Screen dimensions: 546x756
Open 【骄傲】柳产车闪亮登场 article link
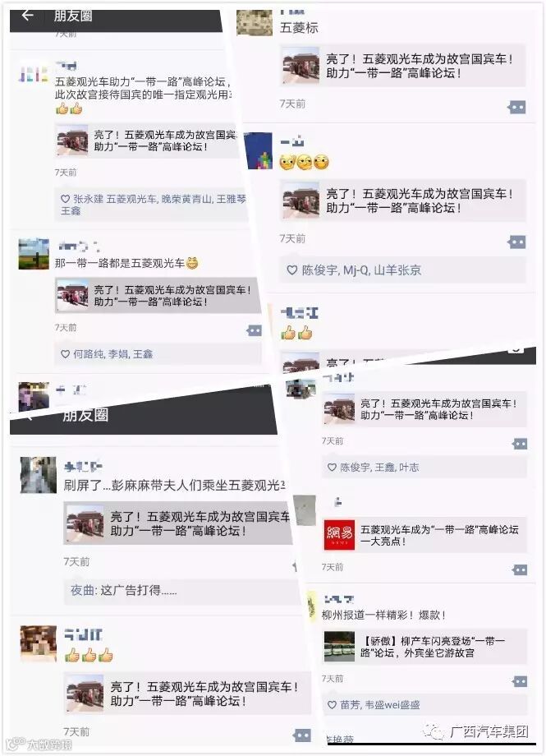[424, 647]
